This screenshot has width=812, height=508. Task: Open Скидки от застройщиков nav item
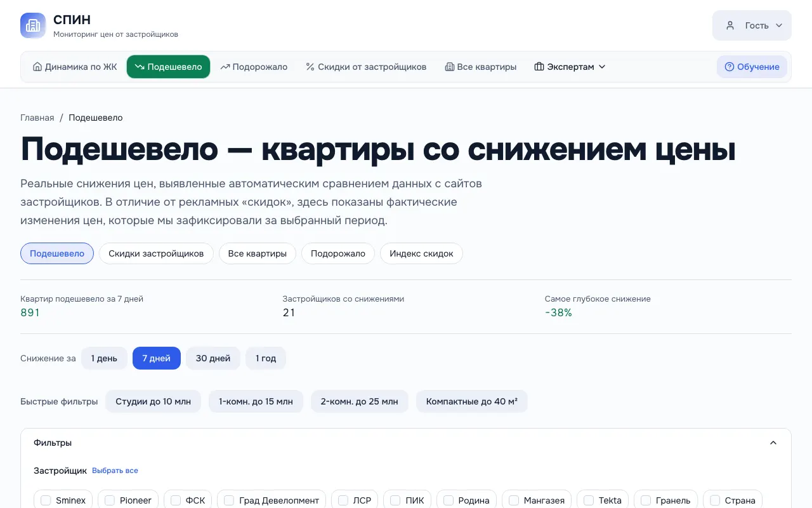click(x=366, y=67)
